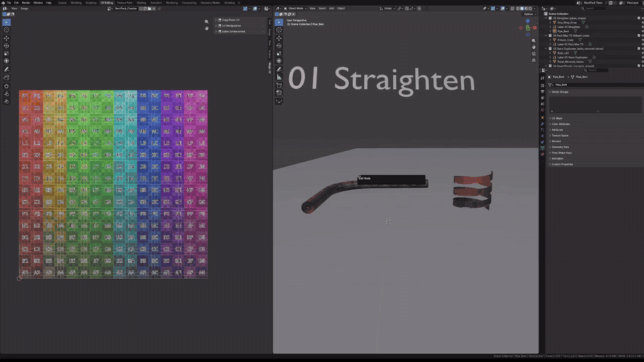This screenshot has height=362, width=644.
Task: Select the UV editor Cursor tool
Action: pyautogui.click(x=7, y=30)
